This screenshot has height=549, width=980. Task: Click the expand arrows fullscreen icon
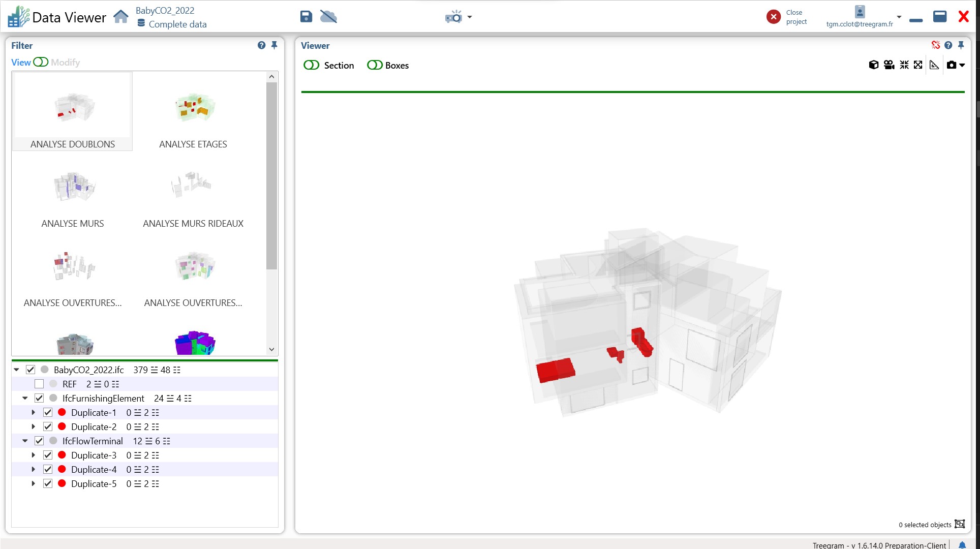(918, 65)
